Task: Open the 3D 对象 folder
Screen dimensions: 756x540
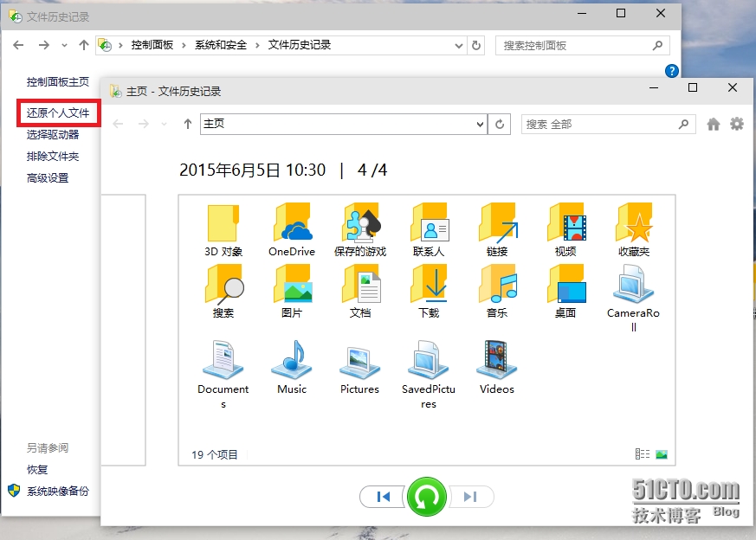Action: coord(223,230)
